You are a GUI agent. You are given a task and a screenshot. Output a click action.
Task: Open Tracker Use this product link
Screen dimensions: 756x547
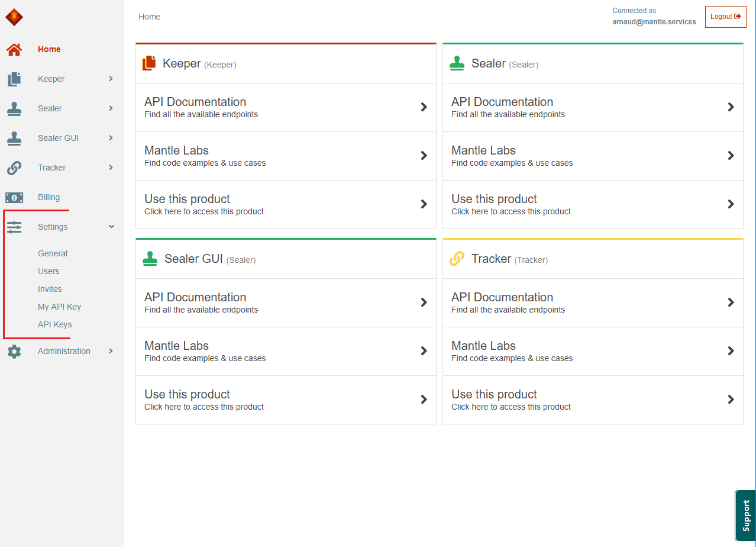point(593,400)
